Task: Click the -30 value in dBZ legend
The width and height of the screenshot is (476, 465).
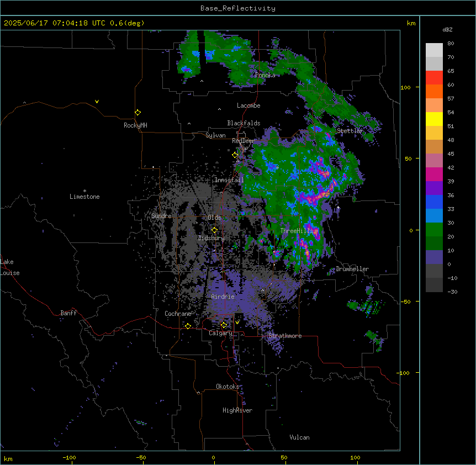Action: 452,292
